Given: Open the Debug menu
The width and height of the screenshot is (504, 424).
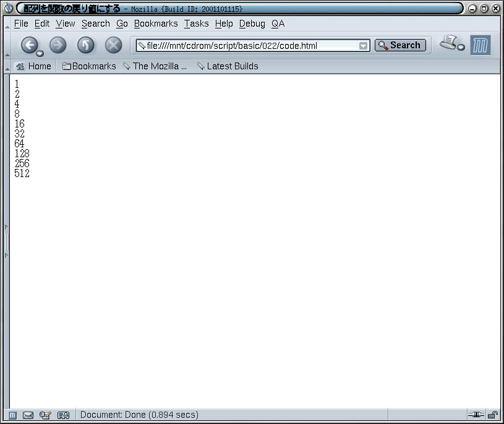Looking at the screenshot, I should pos(252,24).
